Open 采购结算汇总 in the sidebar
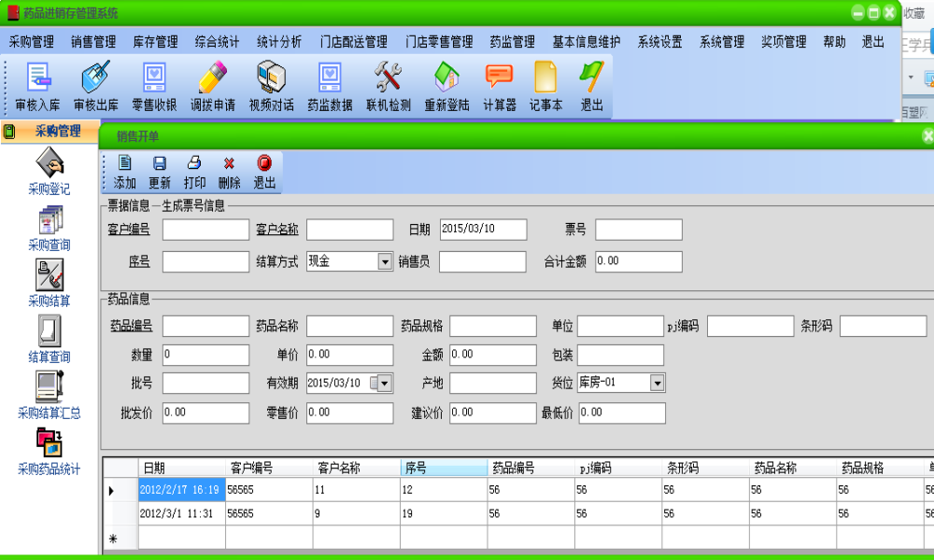The image size is (934, 560). click(50, 395)
